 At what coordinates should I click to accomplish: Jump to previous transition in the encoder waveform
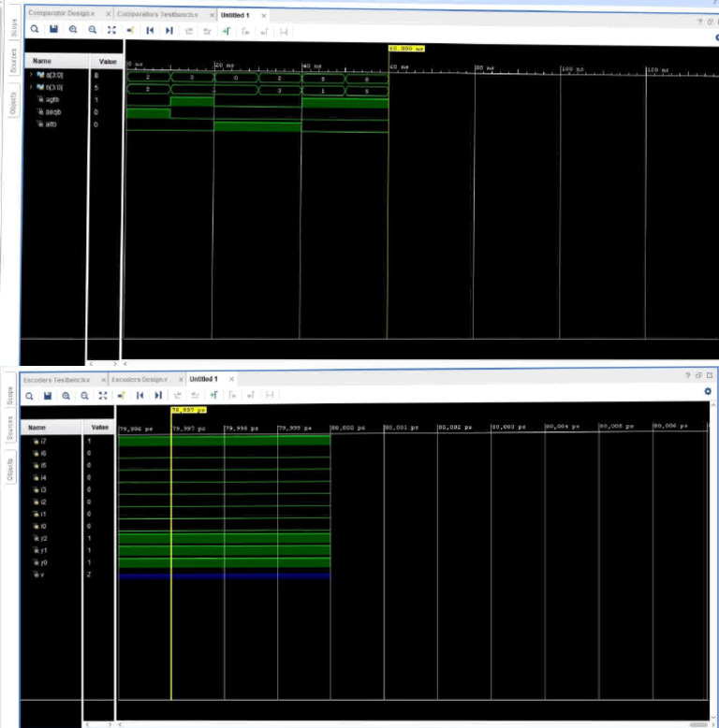coord(177,395)
